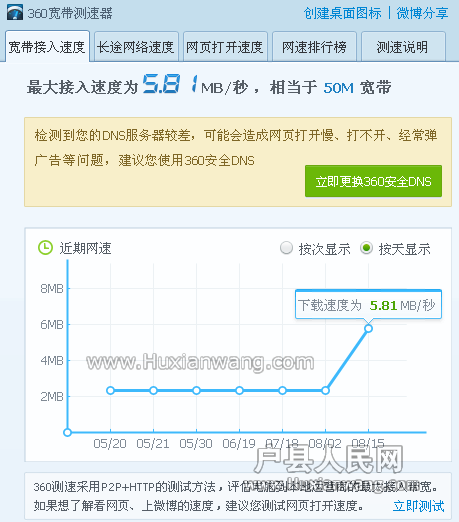
Task: Switch to the 网速排行榜 tab
Action: 314,47
